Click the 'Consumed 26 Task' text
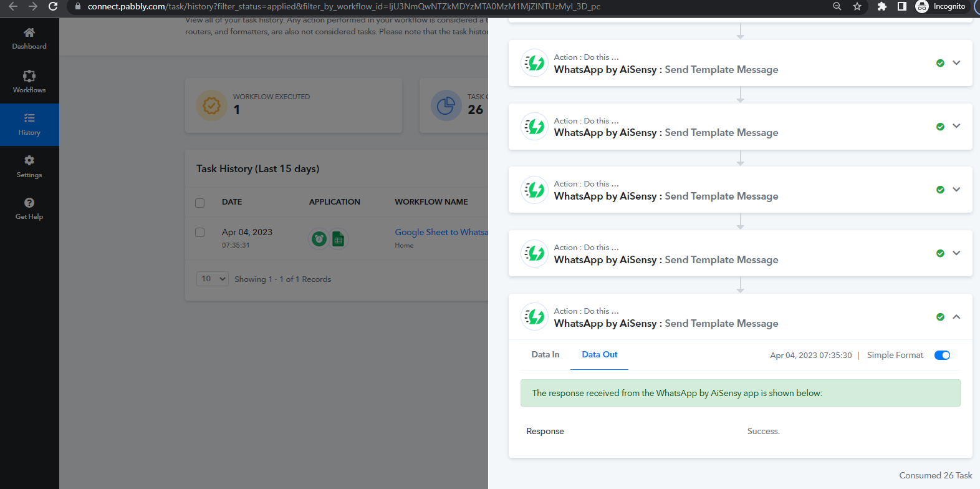The image size is (980, 489). (936, 475)
